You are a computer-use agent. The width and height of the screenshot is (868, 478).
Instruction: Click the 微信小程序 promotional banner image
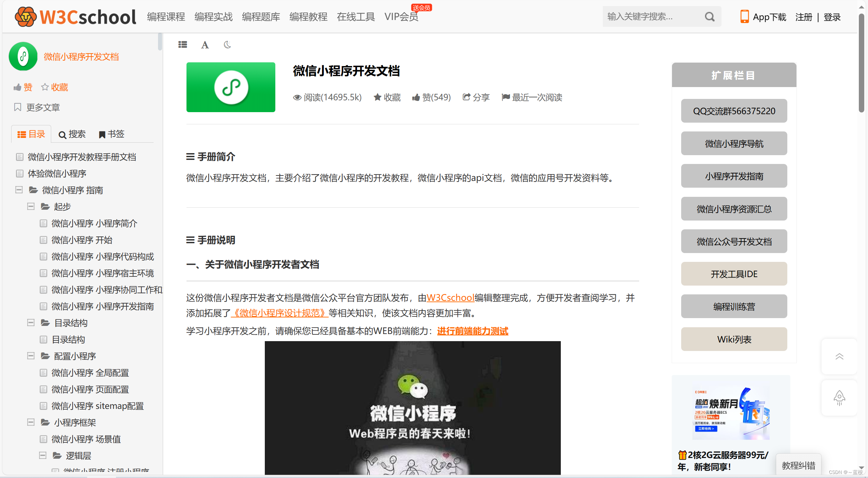pyautogui.click(x=413, y=408)
